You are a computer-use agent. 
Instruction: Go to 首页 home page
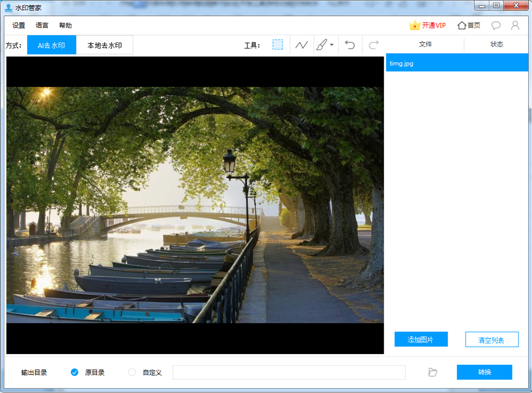pos(469,25)
